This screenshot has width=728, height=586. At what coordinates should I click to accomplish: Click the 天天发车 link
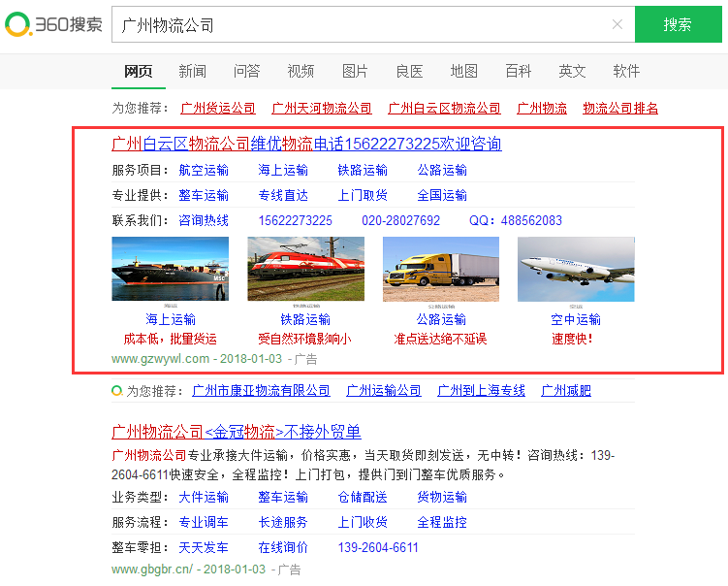204,547
